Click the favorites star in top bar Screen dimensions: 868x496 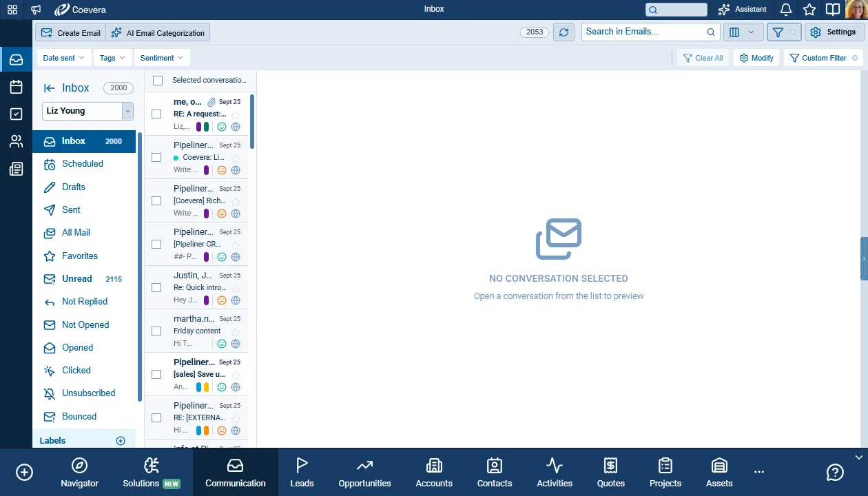(x=809, y=10)
